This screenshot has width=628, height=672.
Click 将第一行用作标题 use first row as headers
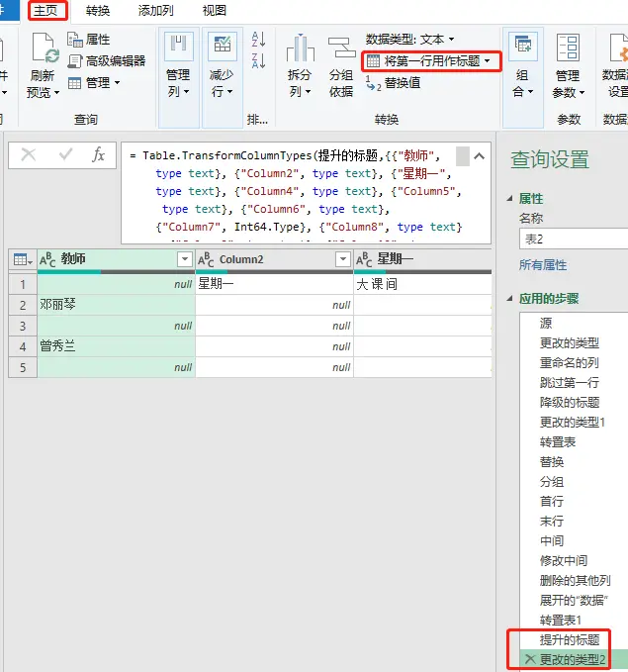[x=423, y=60]
